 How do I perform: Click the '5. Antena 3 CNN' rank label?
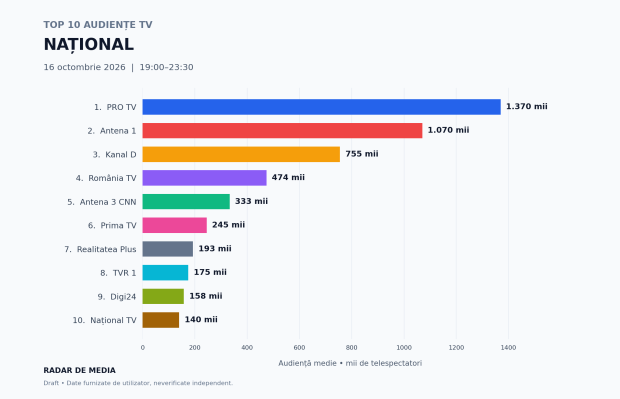click(102, 202)
